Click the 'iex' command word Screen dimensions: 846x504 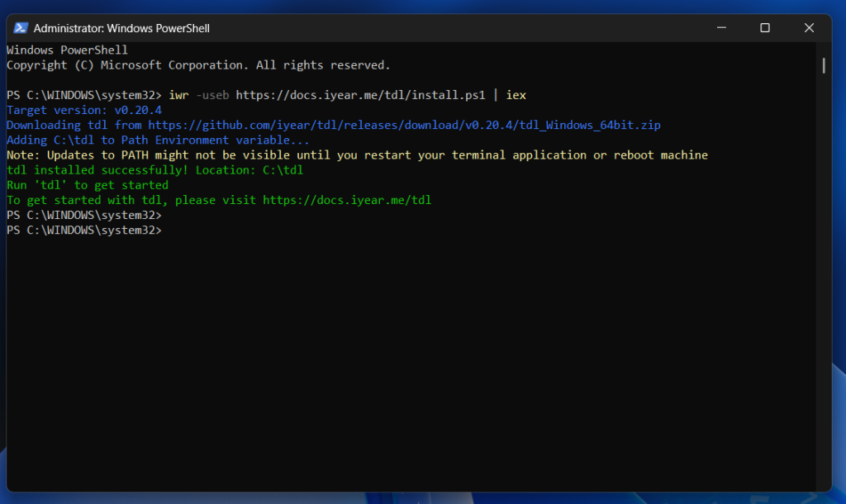pos(516,95)
